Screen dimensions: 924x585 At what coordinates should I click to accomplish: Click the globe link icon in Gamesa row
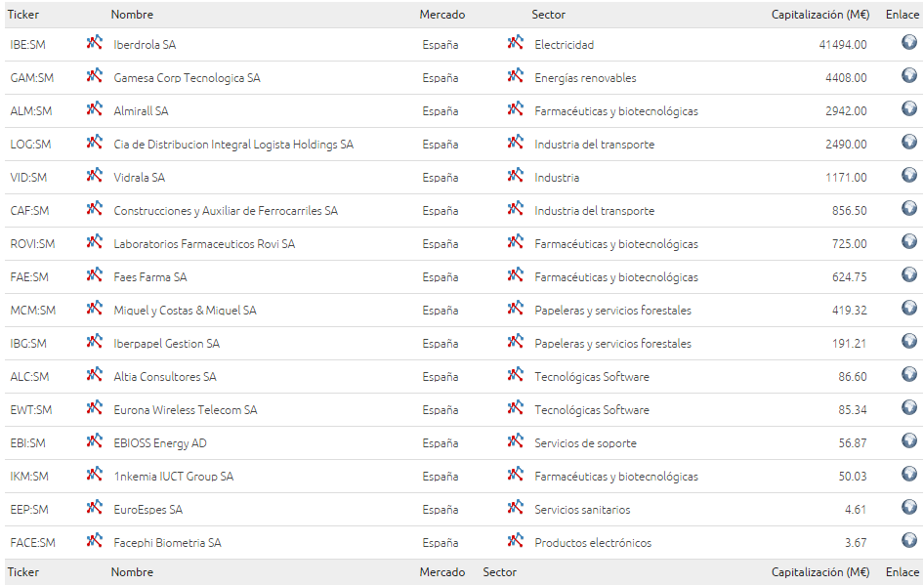click(x=909, y=75)
